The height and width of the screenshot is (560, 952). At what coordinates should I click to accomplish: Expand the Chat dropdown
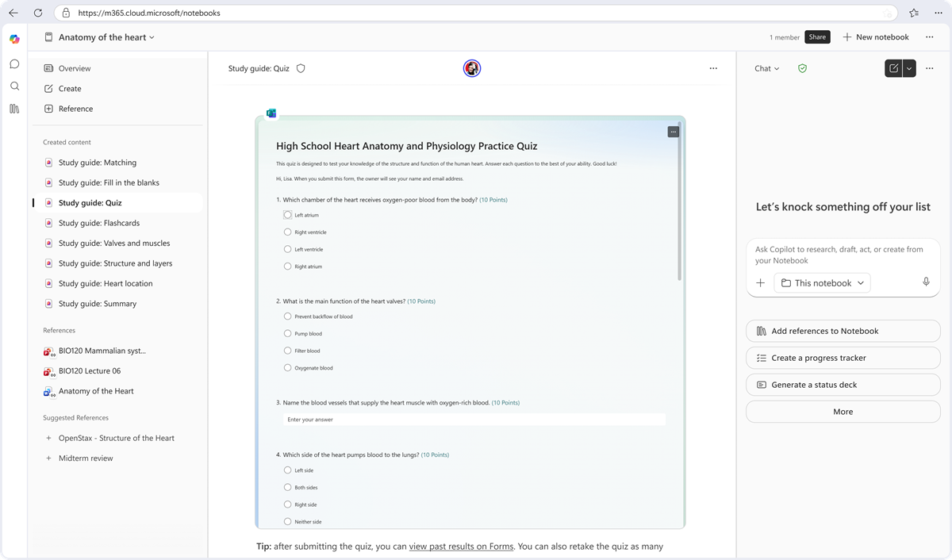(x=766, y=68)
